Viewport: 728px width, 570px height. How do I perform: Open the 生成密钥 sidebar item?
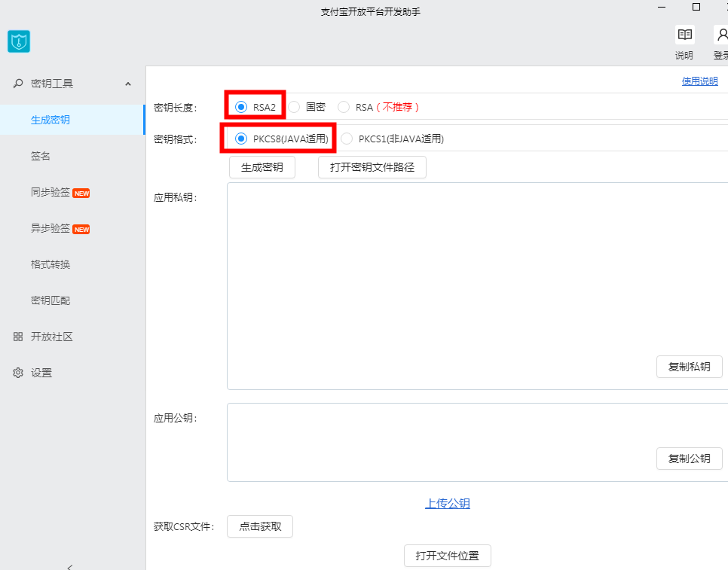72,120
